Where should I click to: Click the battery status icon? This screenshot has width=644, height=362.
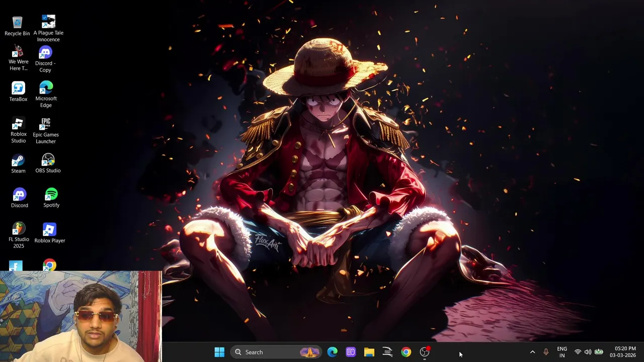[x=599, y=352]
